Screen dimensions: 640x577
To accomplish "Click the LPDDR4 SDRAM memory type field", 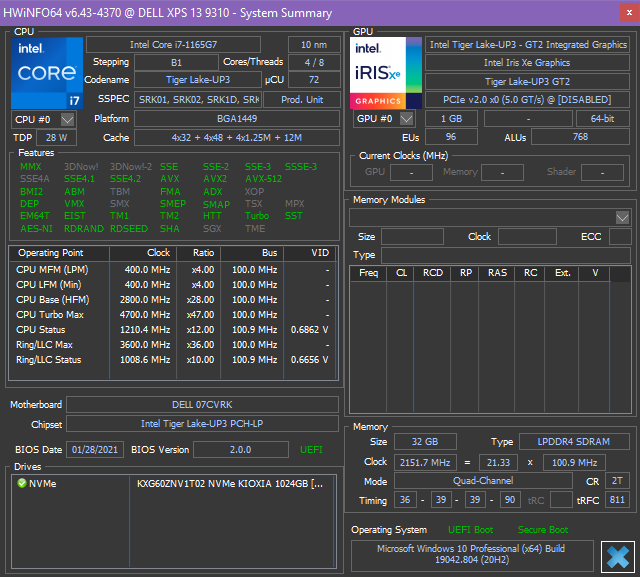I will pyautogui.click(x=575, y=442).
